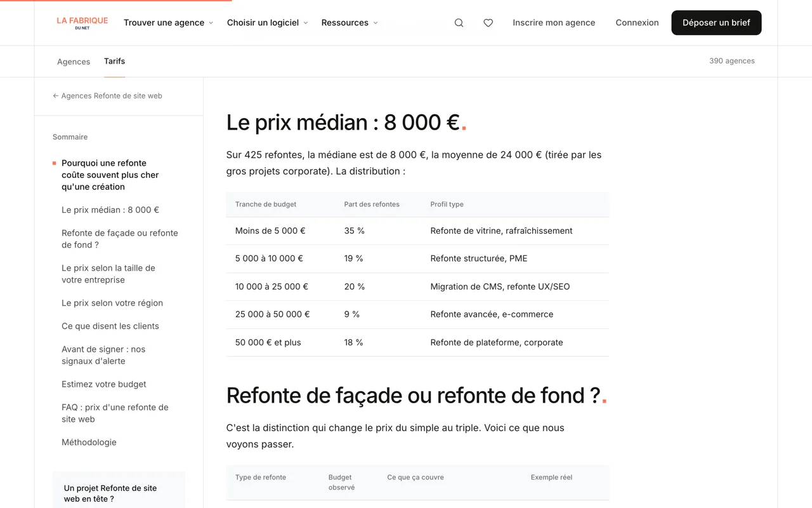Click the Ce que ça couvre column header
Image resolution: width=812 pixels, height=508 pixels.
click(416, 478)
